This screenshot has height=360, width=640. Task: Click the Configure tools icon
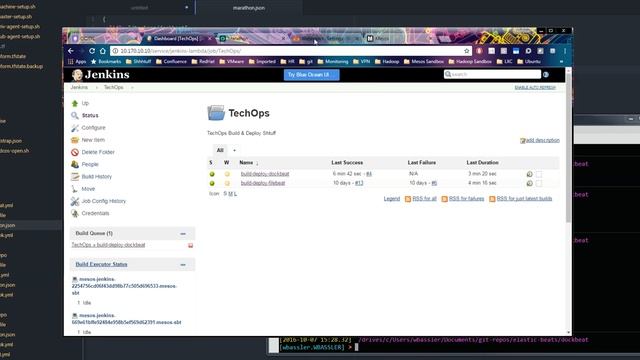pyautogui.click(x=75, y=128)
